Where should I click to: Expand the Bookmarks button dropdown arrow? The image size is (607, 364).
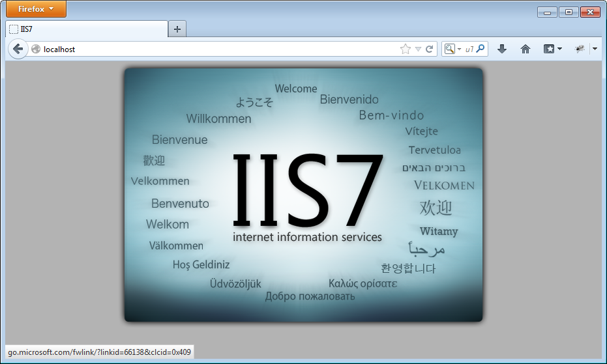(560, 49)
